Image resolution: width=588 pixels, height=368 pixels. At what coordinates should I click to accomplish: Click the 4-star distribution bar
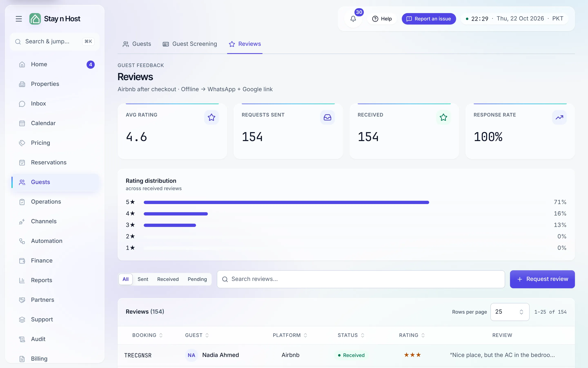click(176, 214)
